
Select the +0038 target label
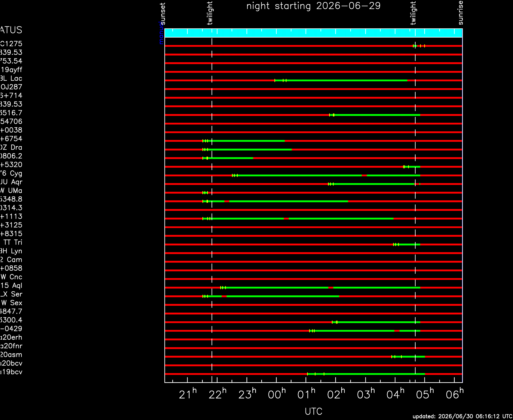[x=11, y=130]
